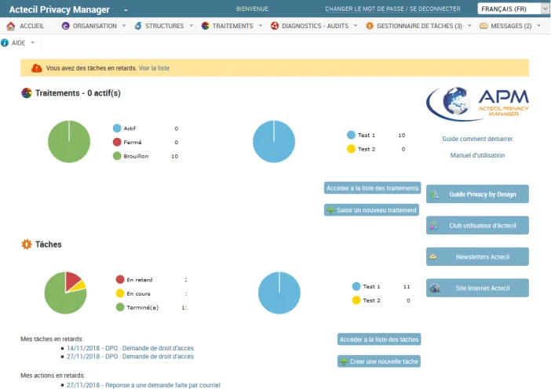Click Accéder à la liste des traitements

click(x=372, y=188)
